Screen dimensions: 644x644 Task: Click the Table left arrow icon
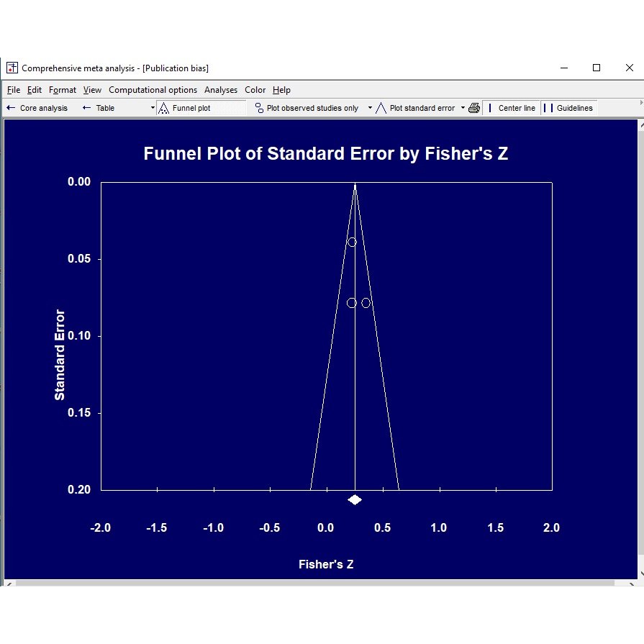point(86,108)
